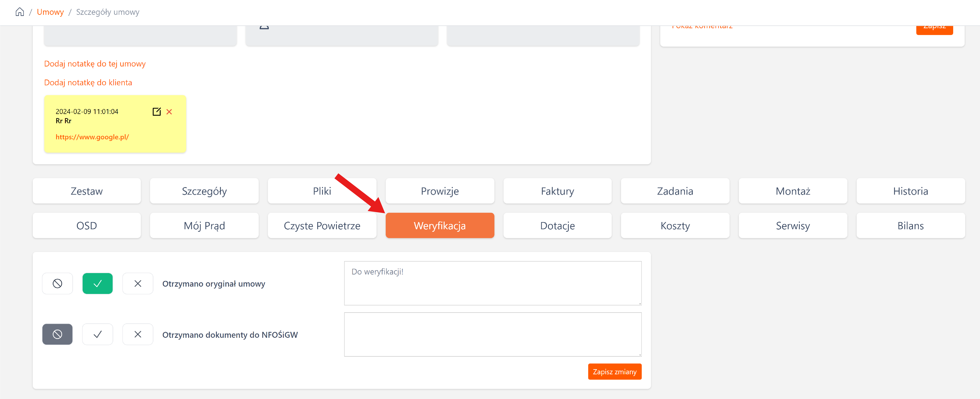Click 'Dodaj notatkę do tej umowy' link
This screenshot has height=399, width=980.
click(x=95, y=64)
